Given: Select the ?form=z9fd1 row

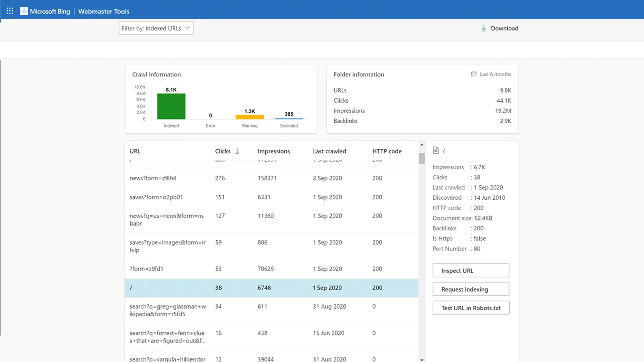Looking at the screenshot, I should [271, 269].
